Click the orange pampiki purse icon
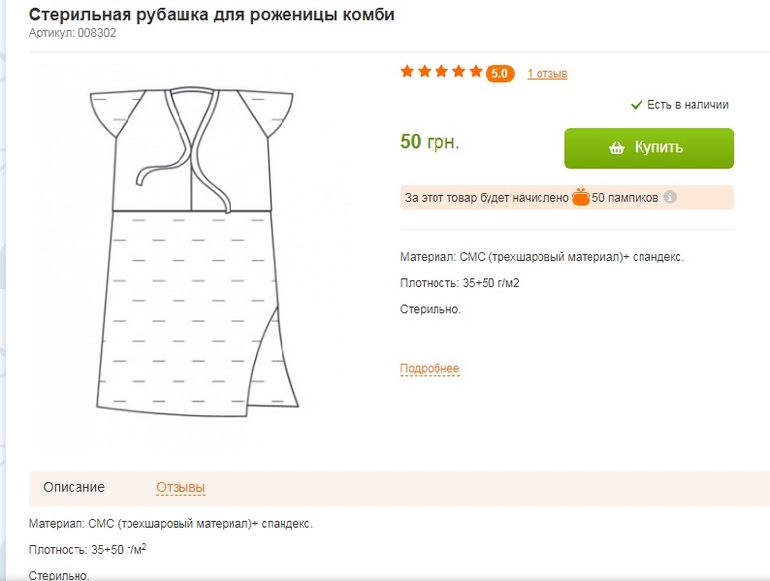Image resolution: width=770 pixels, height=581 pixels. coord(580,197)
